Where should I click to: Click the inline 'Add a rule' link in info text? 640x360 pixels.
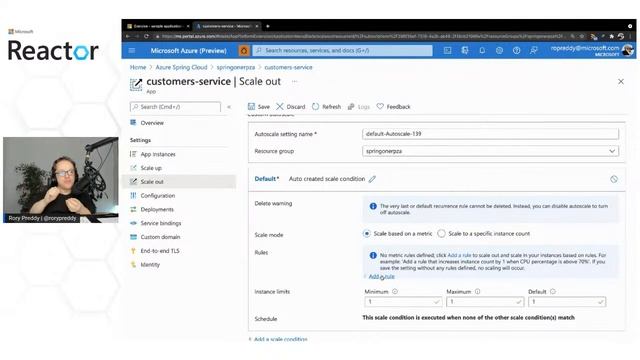(459, 255)
